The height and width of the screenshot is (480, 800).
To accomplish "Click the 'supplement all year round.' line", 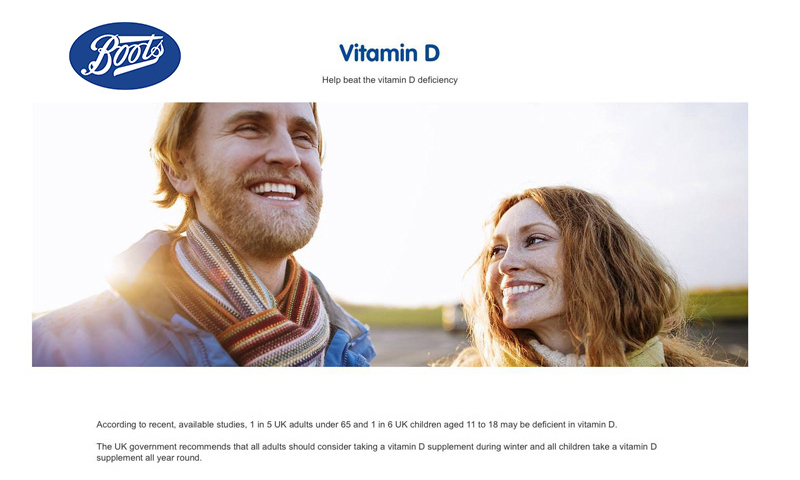I will pyautogui.click(x=149, y=458).
